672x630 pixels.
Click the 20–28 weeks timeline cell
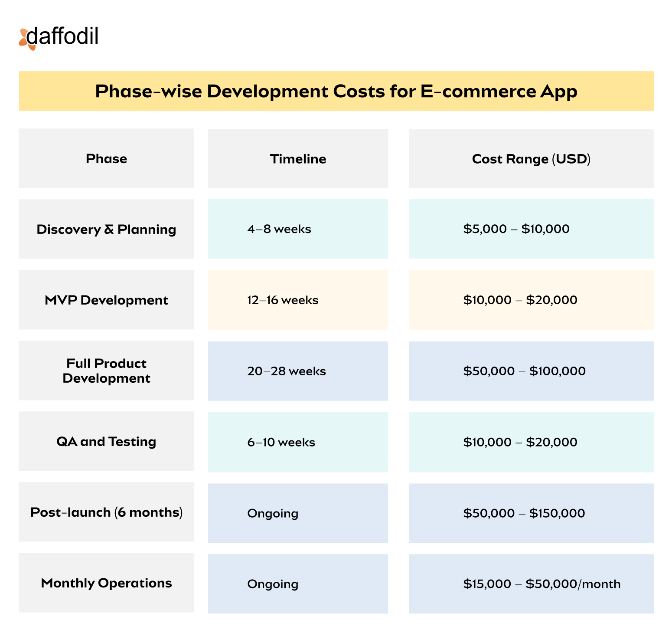[298, 371]
